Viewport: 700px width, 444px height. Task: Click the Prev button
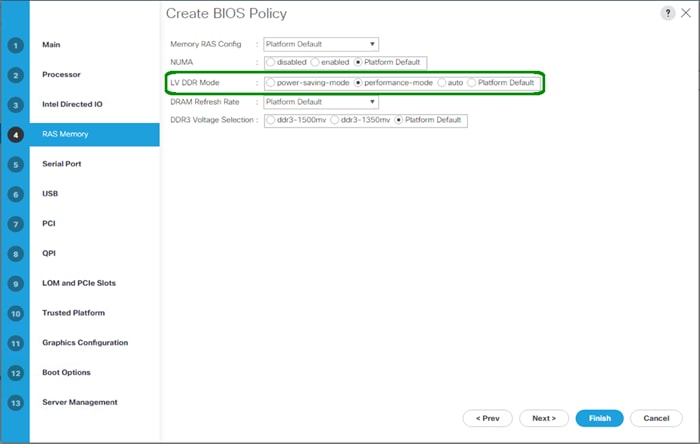pos(488,418)
